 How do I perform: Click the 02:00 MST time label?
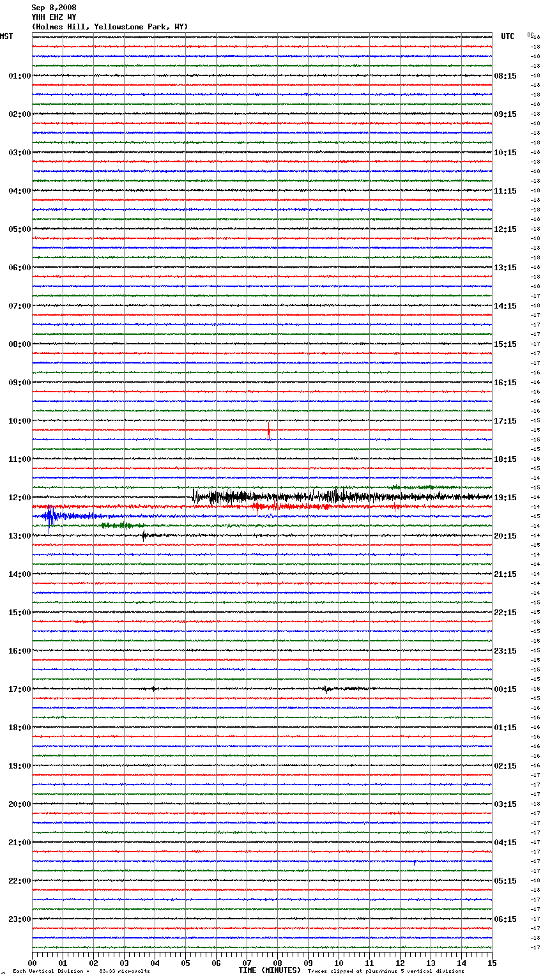tap(19, 114)
